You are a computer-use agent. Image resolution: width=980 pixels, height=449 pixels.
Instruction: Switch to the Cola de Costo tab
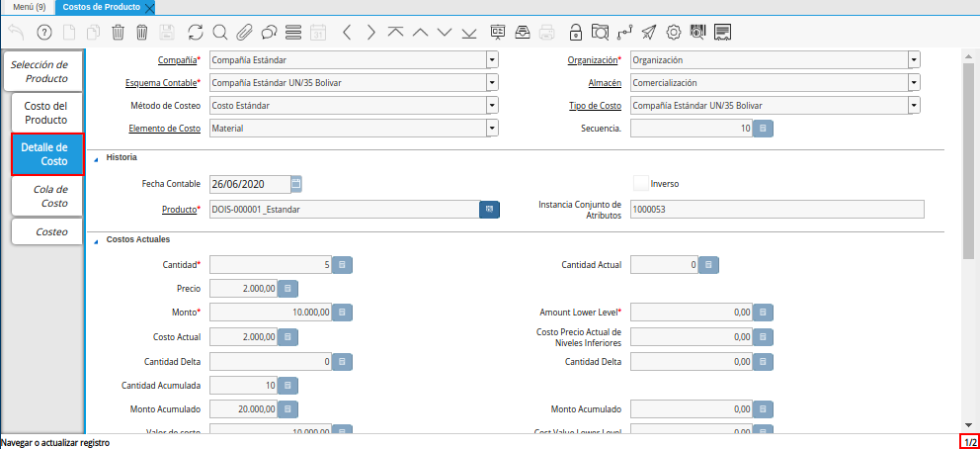tap(47, 196)
